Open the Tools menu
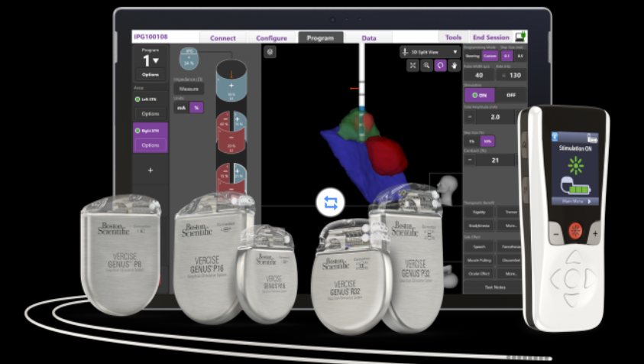The width and height of the screenshot is (644, 364). click(454, 37)
